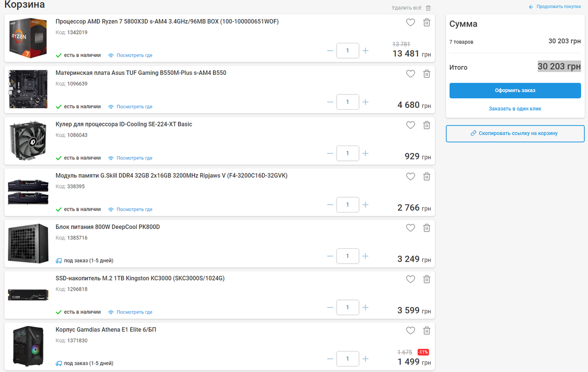Add ID-Cooling SE-224-XT cooler to wishlist
The height and width of the screenshot is (372, 588).
[x=410, y=125]
